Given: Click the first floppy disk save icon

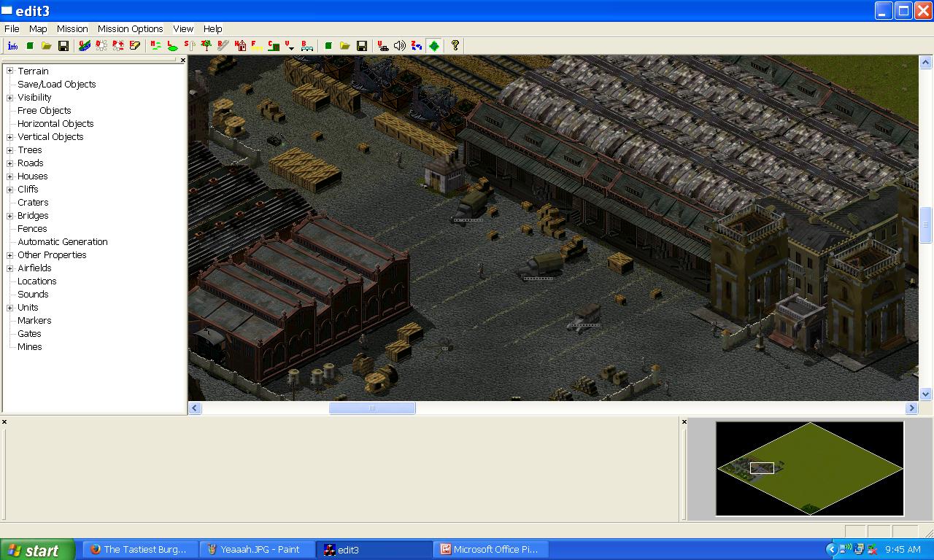Looking at the screenshot, I should (x=63, y=46).
